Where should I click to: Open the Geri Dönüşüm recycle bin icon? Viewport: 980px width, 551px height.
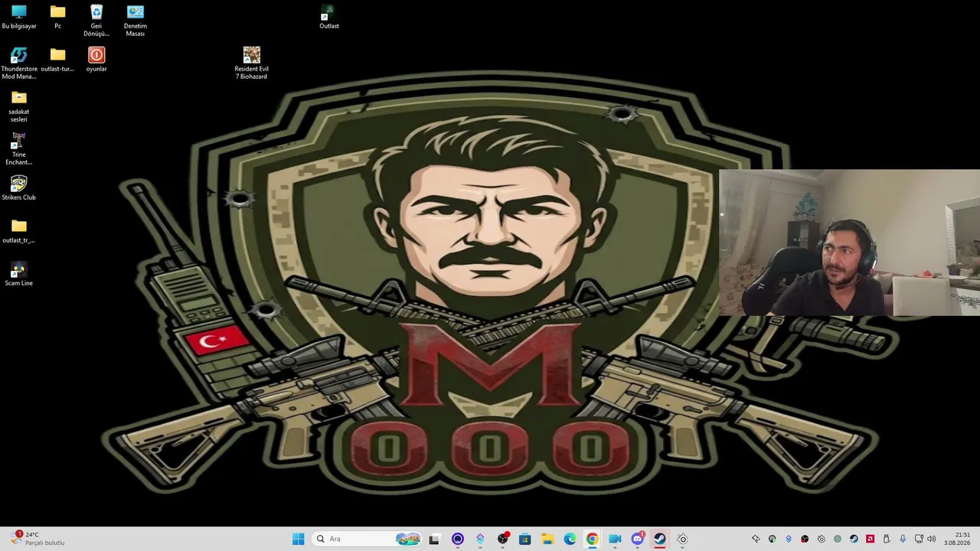(96, 21)
